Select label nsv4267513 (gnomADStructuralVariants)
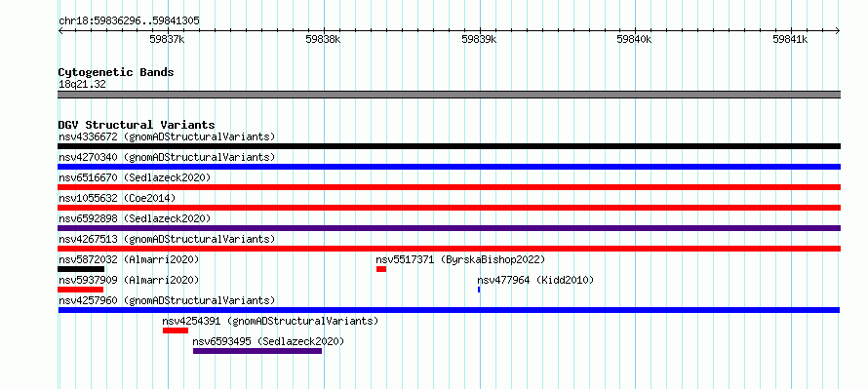 pyautogui.click(x=167, y=239)
